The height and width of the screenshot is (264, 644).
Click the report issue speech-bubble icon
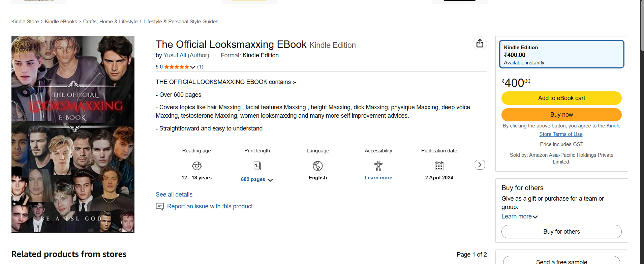[160, 206]
